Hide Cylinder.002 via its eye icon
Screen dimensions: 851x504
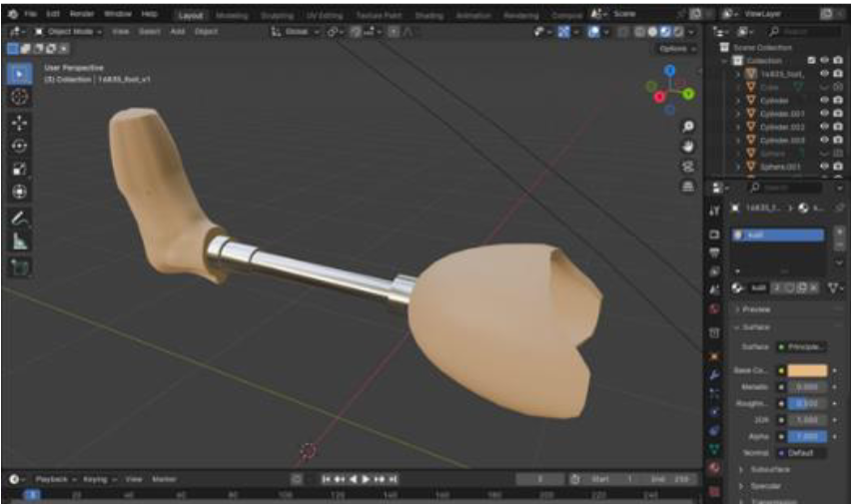[824, 127]
